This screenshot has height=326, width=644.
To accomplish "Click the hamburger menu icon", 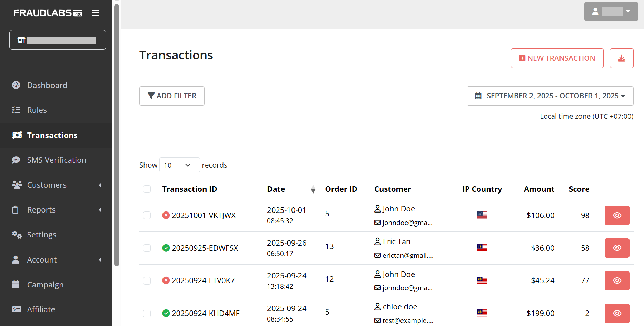I will 96,13.
